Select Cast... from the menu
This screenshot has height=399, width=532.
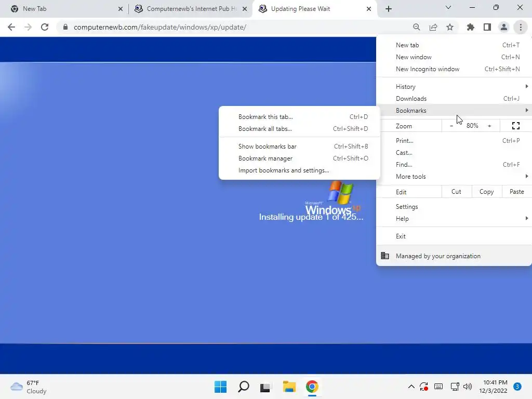click(454, 152)
